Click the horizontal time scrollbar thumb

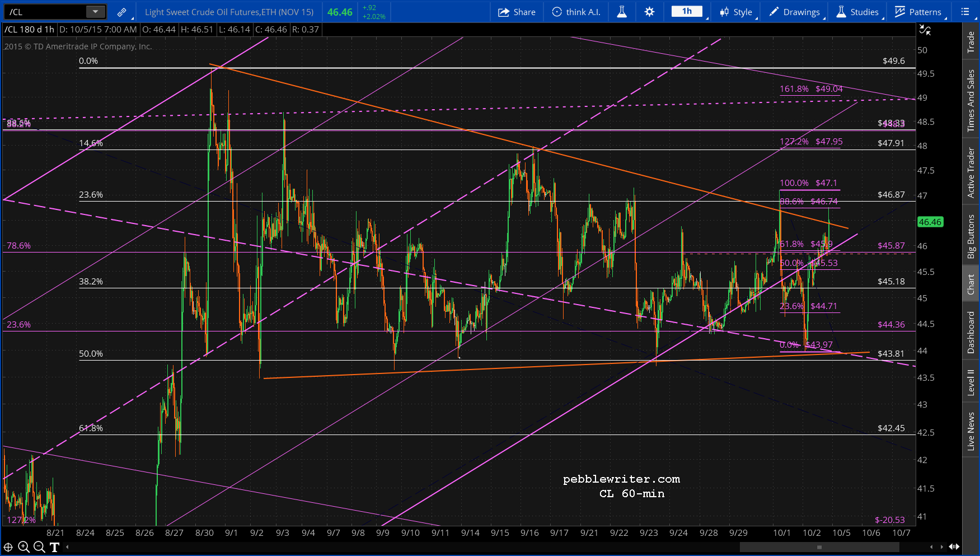point(819,547)
